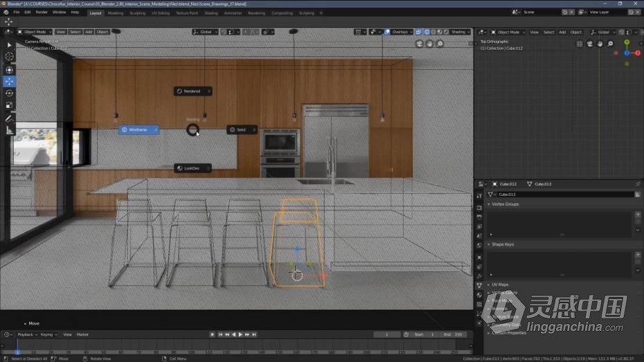Viewport: 644px width, 362px height.
Task: Toggle the Overlays visibility button
Action: [387, 32]
